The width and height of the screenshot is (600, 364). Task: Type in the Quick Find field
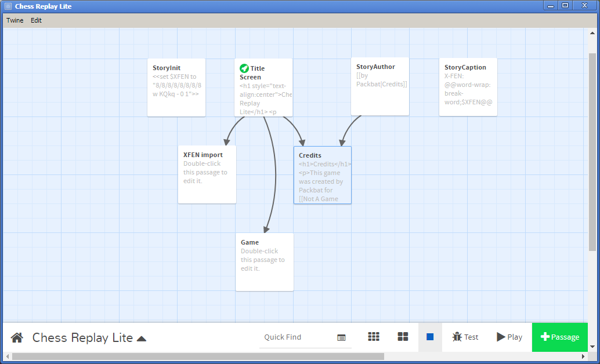(296, 337)
